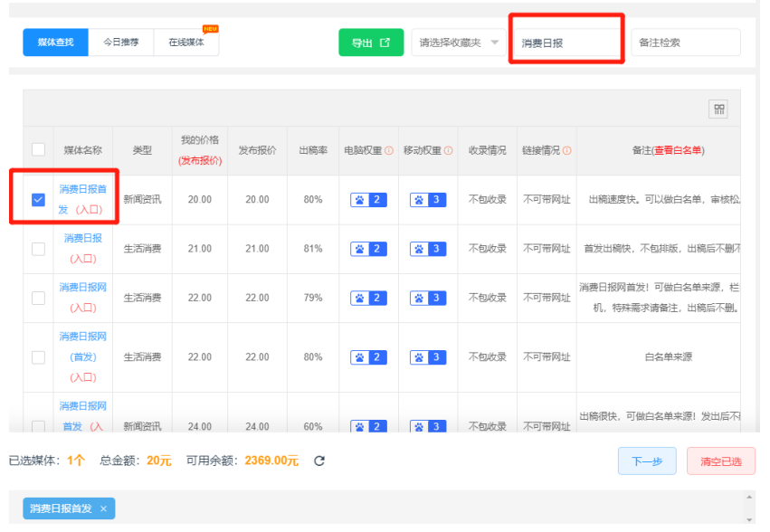Viewport: 770px width, 532px height.
Task: Click the refresh balance icon
Action: (319, 461)
